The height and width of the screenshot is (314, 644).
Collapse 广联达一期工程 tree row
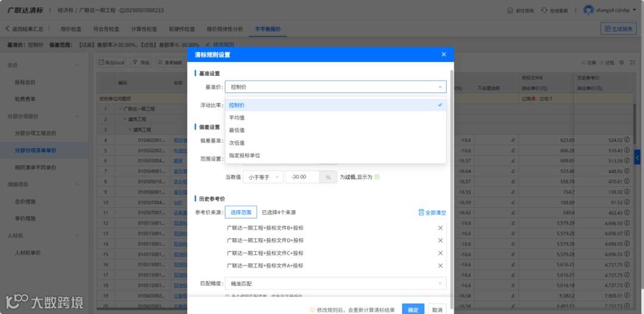pyautogui.click(x=120, y=109)
